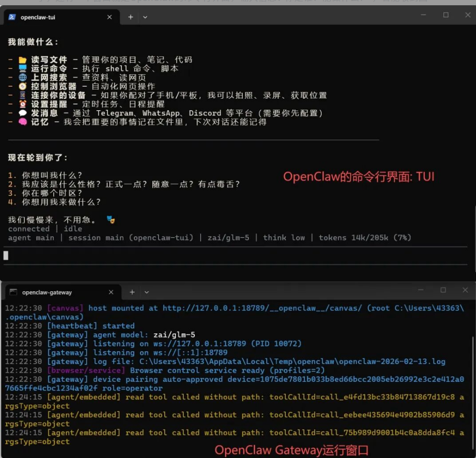Viewport: 476px width, 458px height.
Task: Click question 3 你在哪个时区
Action: point(45,193)
